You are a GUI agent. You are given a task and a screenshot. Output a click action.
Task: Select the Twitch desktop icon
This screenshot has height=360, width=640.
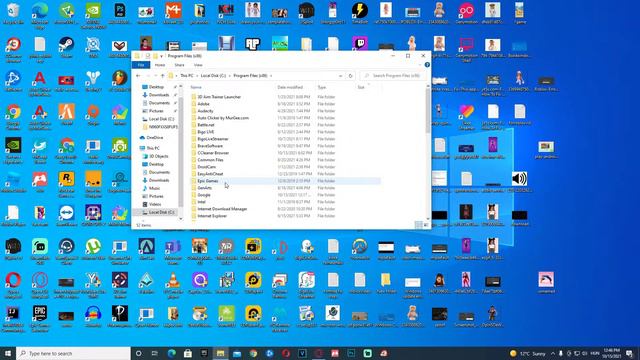360,45
